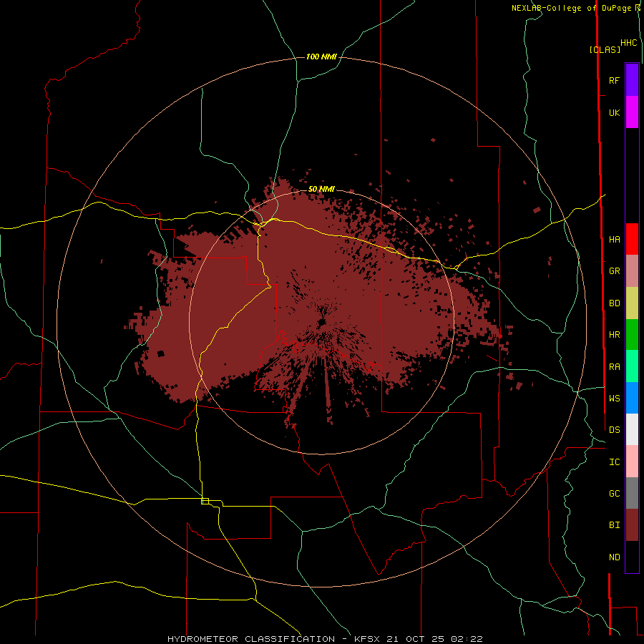
Task: Click the HHC product code label
Action: pyautogui.click(x=628, y=43)
